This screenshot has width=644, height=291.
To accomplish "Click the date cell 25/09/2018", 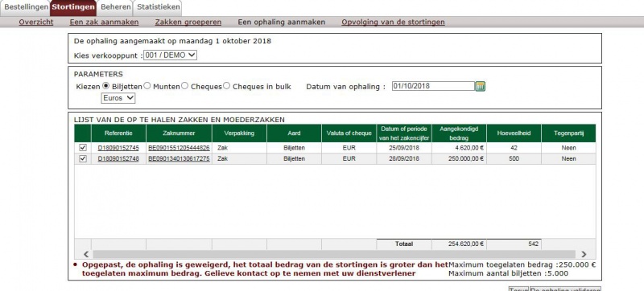I will point(404,148).
